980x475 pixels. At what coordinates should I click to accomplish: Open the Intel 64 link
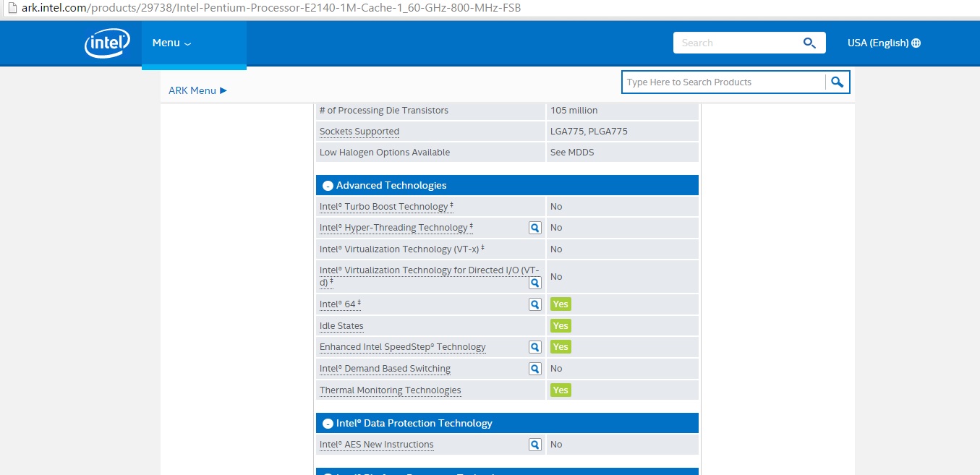(340, 304)
